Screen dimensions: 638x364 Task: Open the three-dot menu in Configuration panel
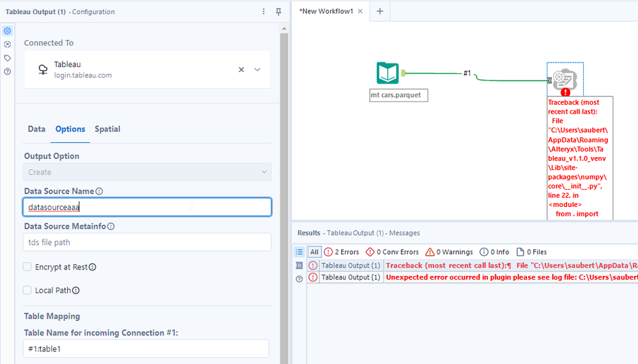click(x=264, y=11)
